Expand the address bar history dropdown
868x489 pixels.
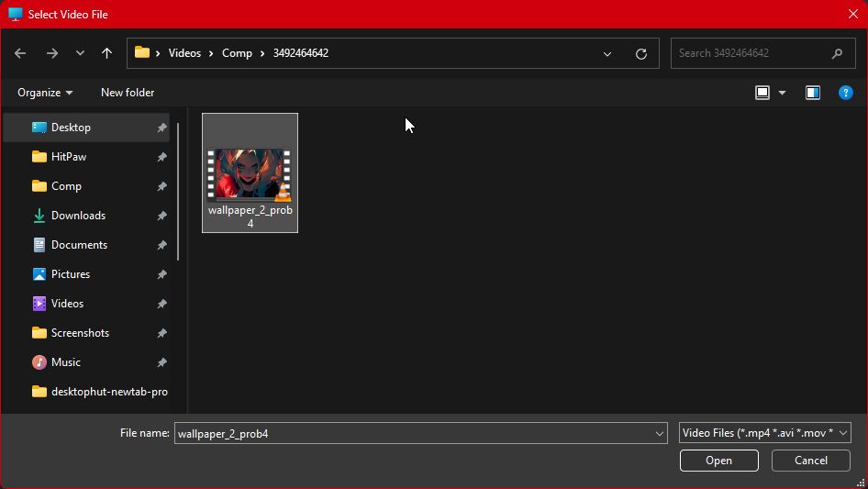click(x=606, y=53)
